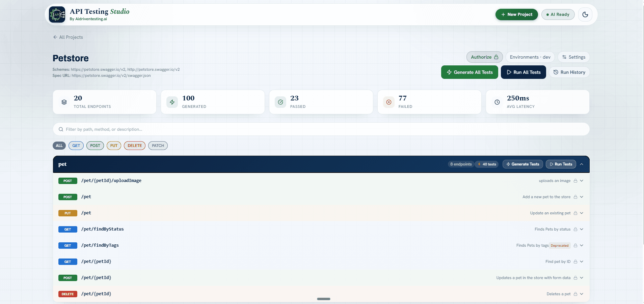This screenshot has height=304, width=644.
Task: Filter endpoints by POST method
Action: click(95, 146)
